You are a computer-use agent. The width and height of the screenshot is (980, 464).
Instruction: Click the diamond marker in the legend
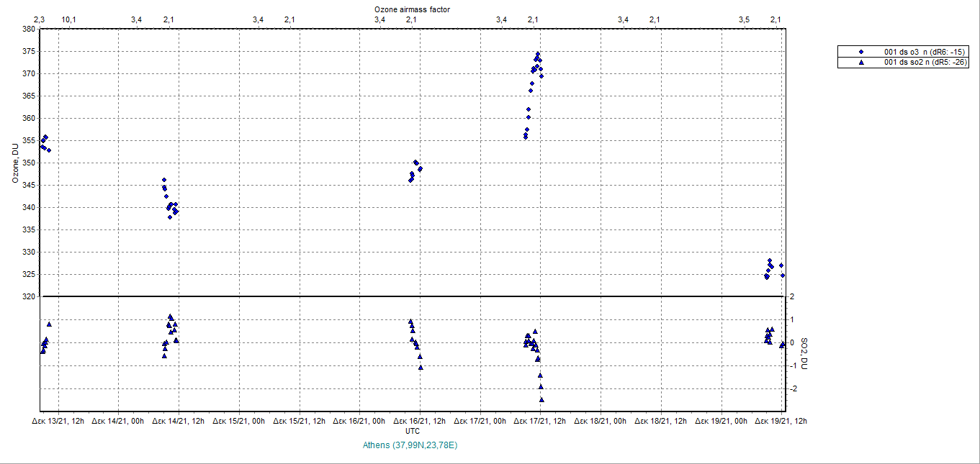[860, 52]
